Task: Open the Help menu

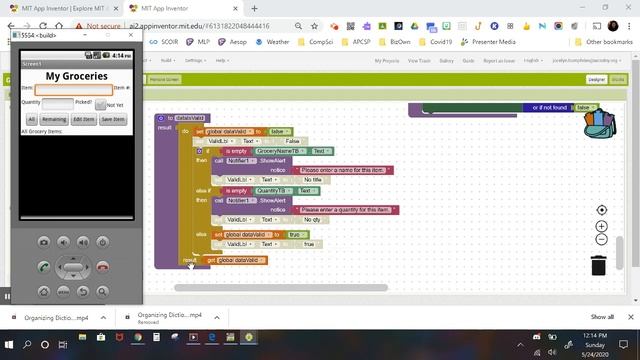Action: (x=222, y=60)
